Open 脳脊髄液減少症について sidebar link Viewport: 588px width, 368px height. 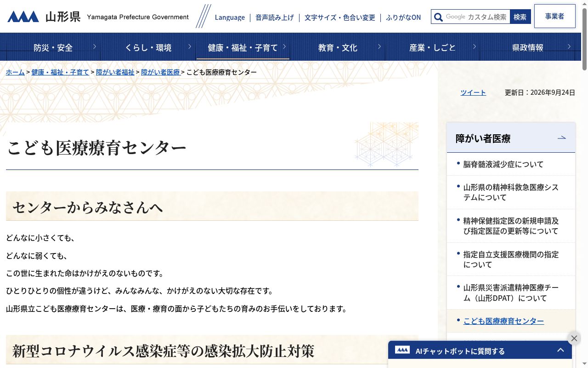click(x=503, y=164)
